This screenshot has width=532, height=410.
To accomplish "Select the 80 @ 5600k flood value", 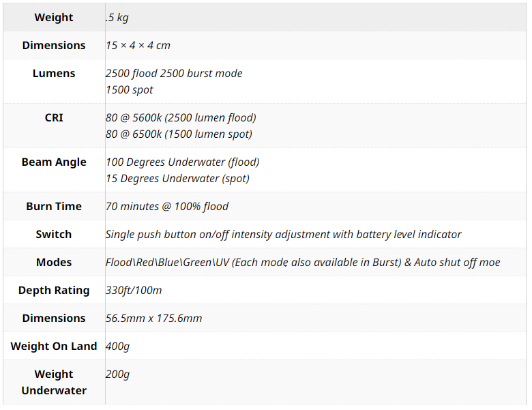I will click(181, 118).
